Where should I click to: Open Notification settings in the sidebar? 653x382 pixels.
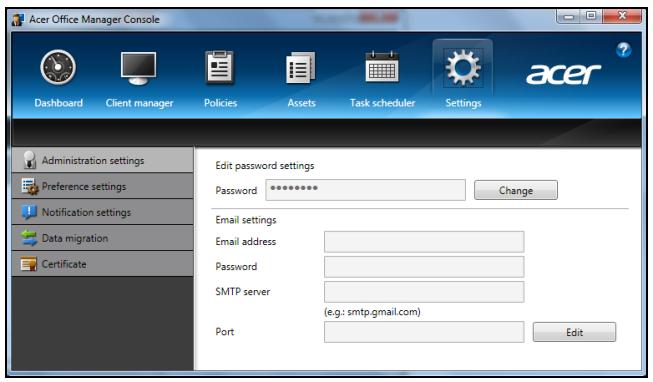click(102, 212)
